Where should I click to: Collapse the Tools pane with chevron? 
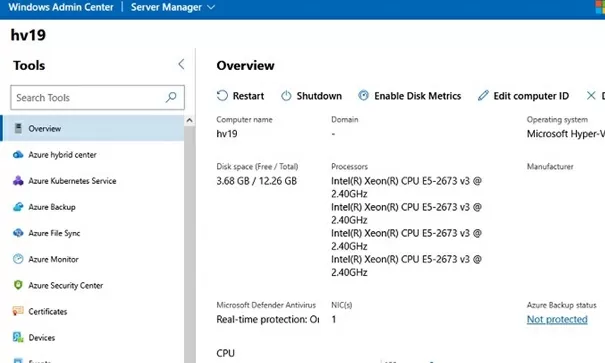pyautogui.click(x=181, y=64)
